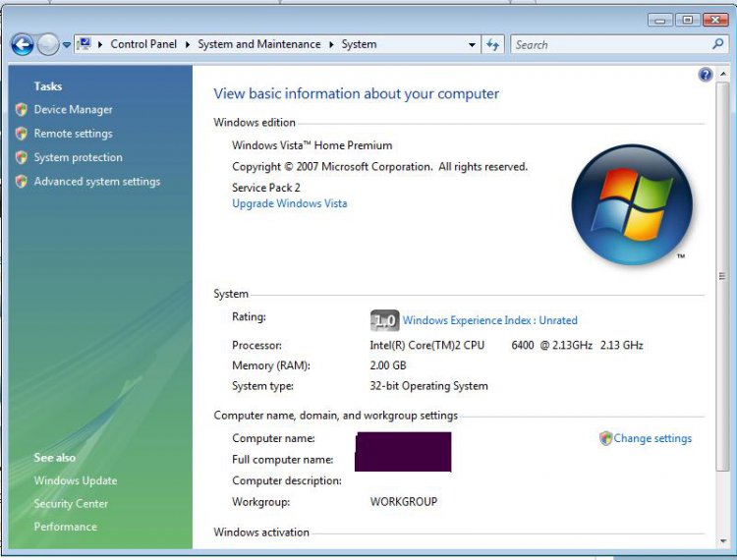Open Remote settings from Tasks
Image resolution: width=737 pixels, height=560 pixels.
73,134
